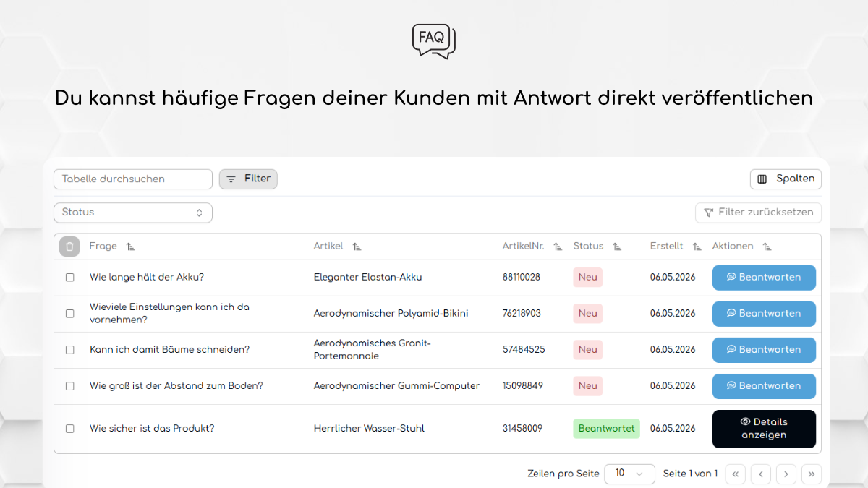The height and width of the screenshot is (488, 868).
Task: Click Filter zurücksetzen button
Action: pos(758,213)
